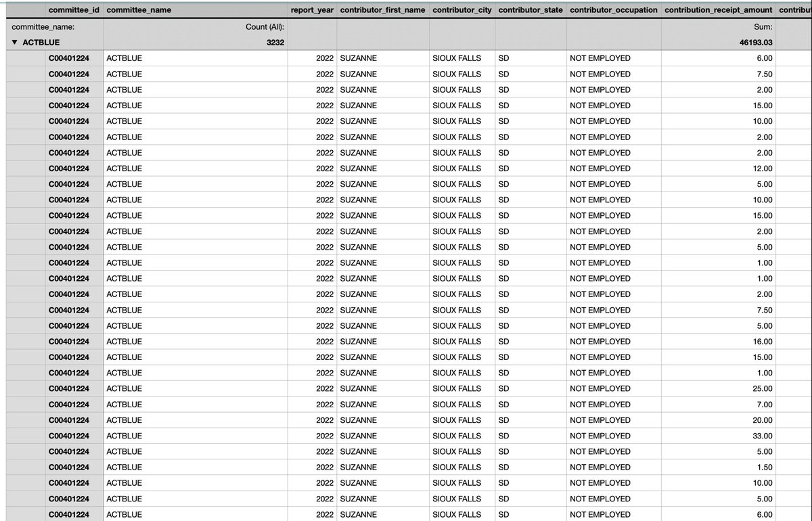Select the contribution_receipt_amount column header

tap(719, 10)
